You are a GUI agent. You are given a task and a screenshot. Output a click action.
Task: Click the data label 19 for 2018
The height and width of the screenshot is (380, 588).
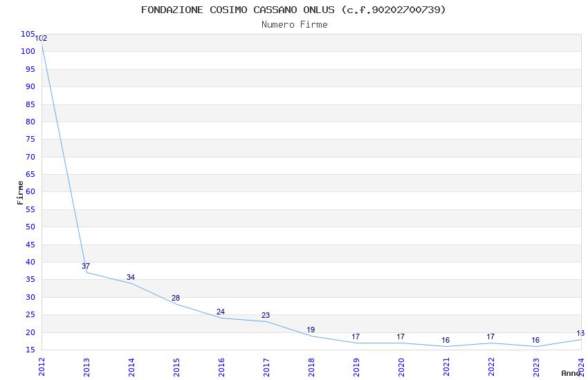pyautogui.click(x=311, y=330)
